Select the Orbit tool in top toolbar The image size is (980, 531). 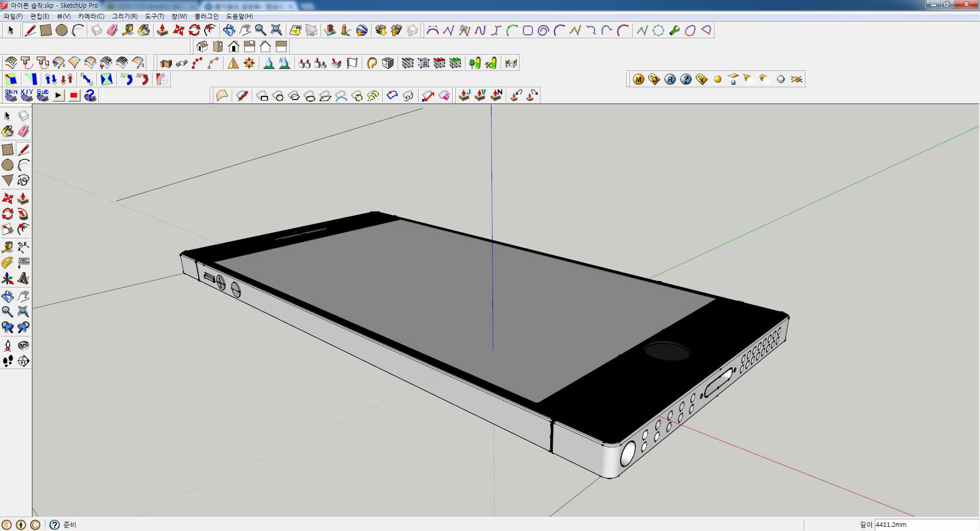(x=229, y=30)
